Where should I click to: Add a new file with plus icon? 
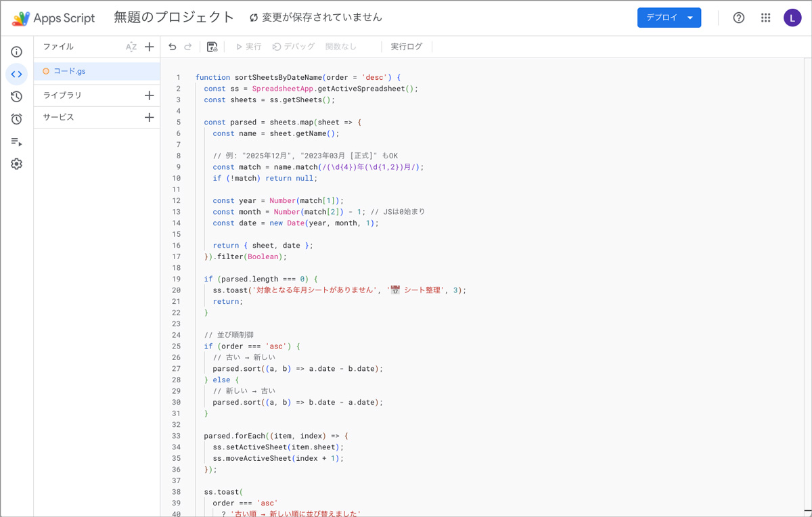point(150,47)
